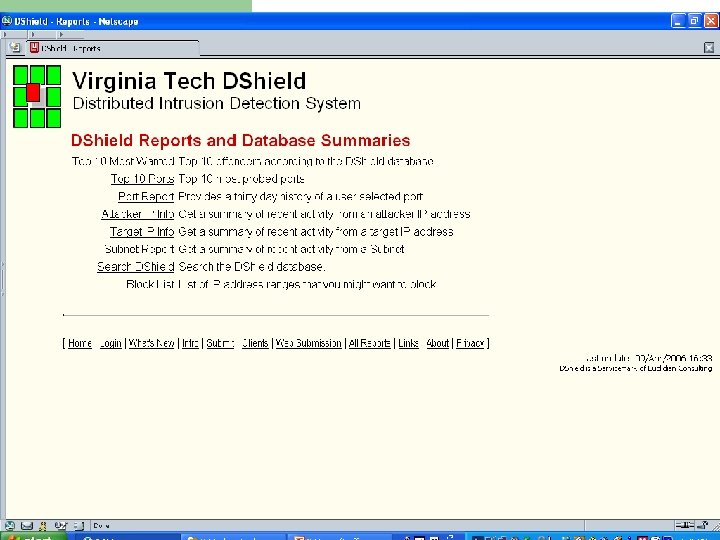The height and width of the screenshot is (540, 720).
Task: Click the Distributed Intrusion Detection System subtitle
Action: (x=217, y=103)
